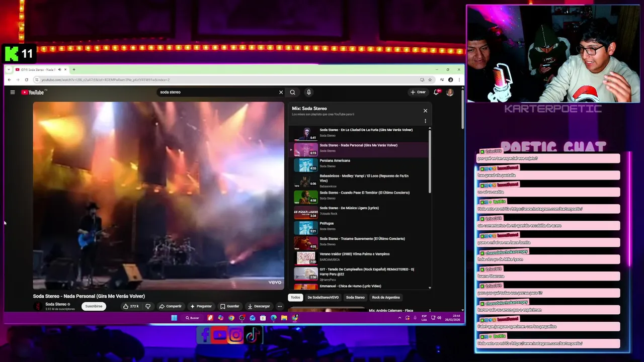
Task: Open the Crear menu
Action: 418,92
